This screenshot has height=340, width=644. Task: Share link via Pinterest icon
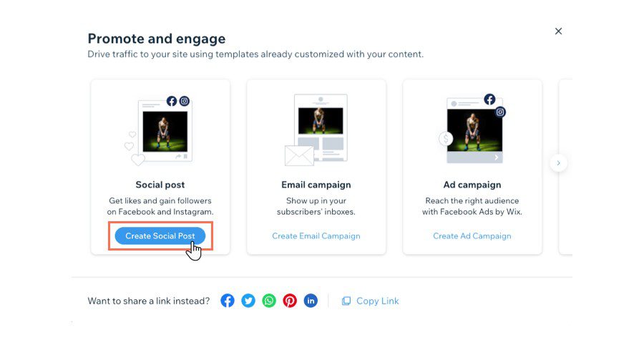(290, 301)
